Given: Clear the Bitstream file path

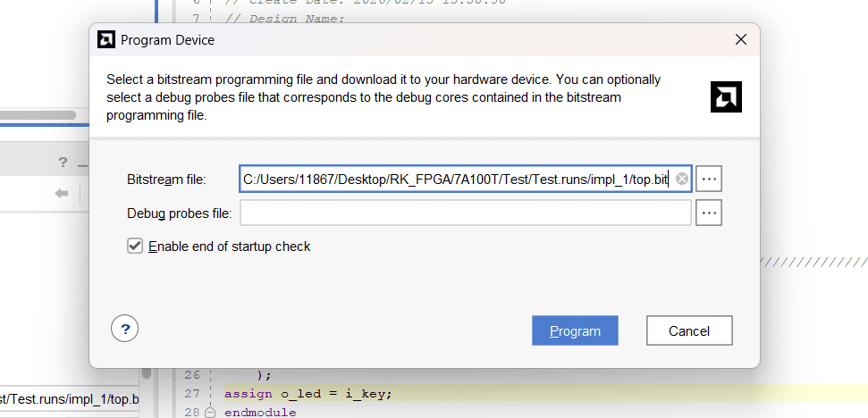Looking at the screenshot, I should tap(682, 180).
